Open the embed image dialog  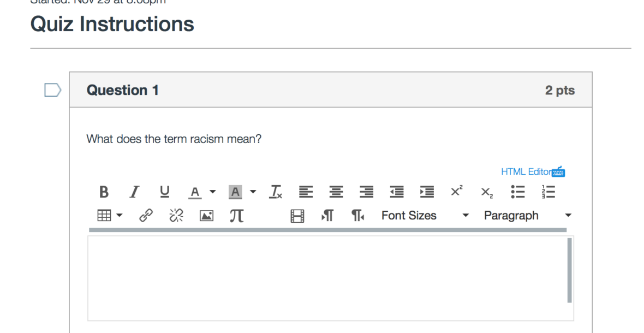206,216
